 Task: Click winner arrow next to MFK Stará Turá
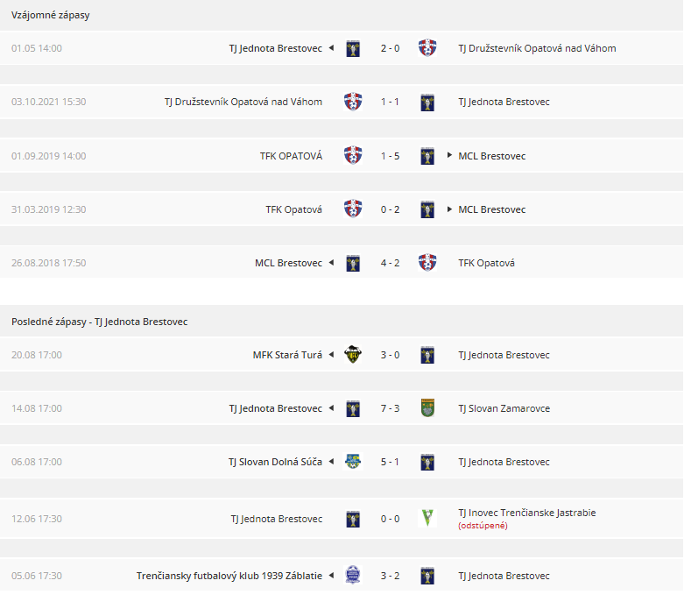[x=332, y=355]
